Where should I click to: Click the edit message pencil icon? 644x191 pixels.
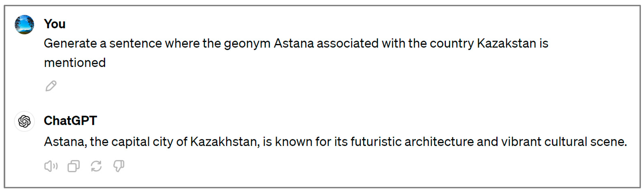click(51, 86)
